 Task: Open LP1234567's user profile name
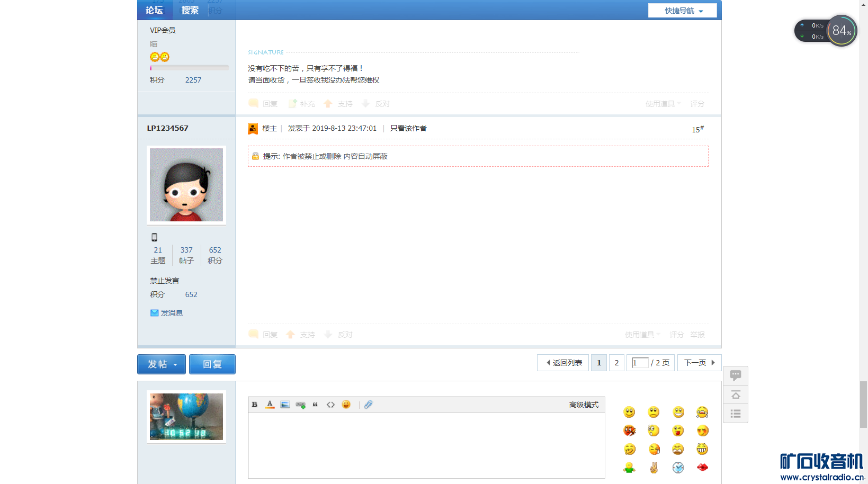pyautogui.click(x=167, y=128)
